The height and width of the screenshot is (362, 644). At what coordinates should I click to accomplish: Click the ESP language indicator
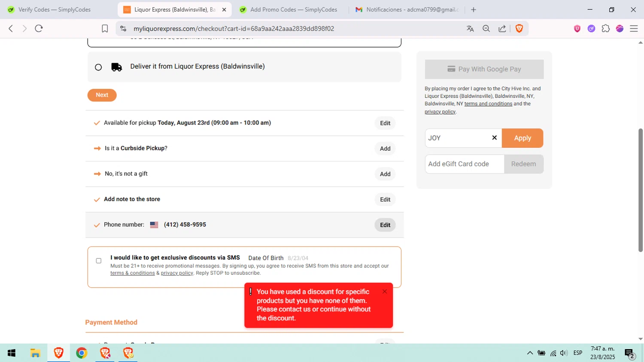click(x=578, y=353)
